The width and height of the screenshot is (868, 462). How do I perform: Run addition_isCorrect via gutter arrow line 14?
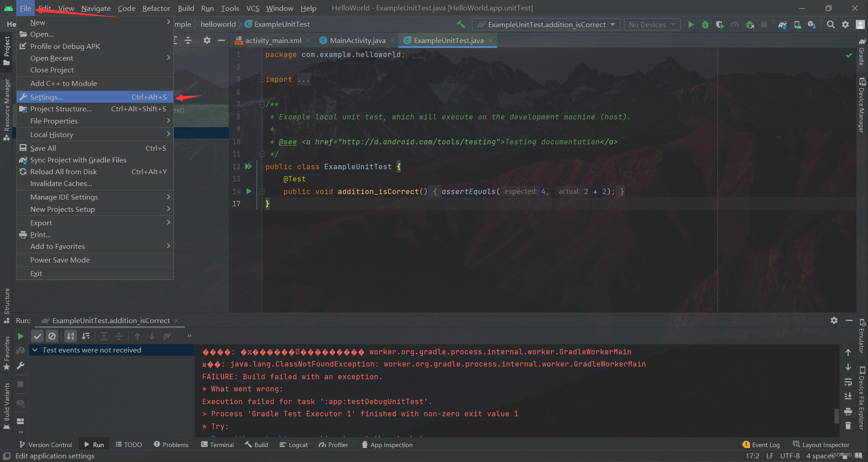coord(249,191)
